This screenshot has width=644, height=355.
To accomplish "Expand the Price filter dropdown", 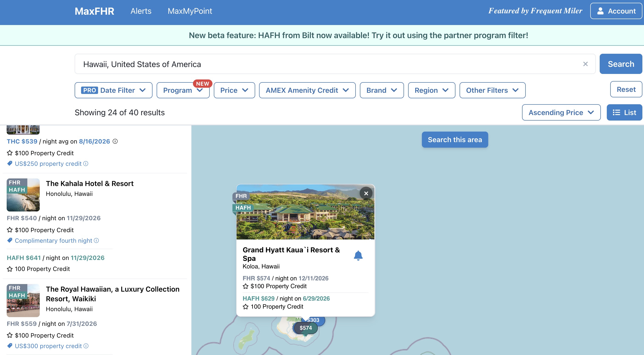I will click(234, 90).
